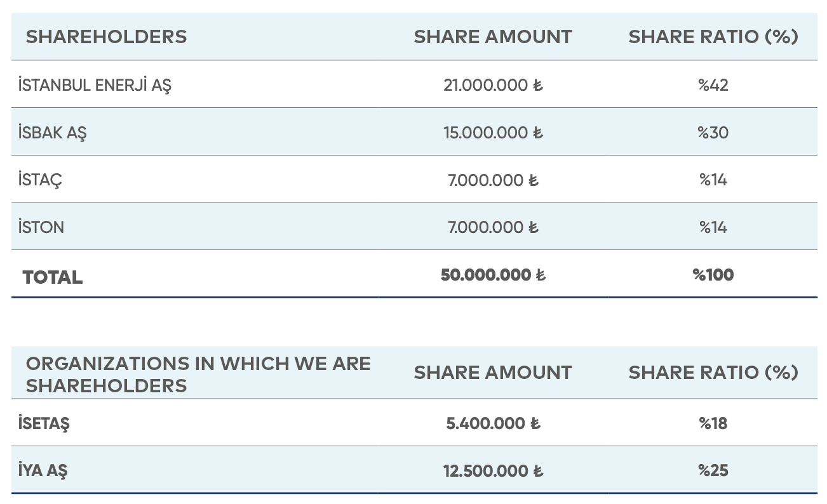Click the ORGANIZATIONS IN WHICH WE ARE SHAREHOLDERS header
This screenshot has height=504, width=827.
[198, 374]
